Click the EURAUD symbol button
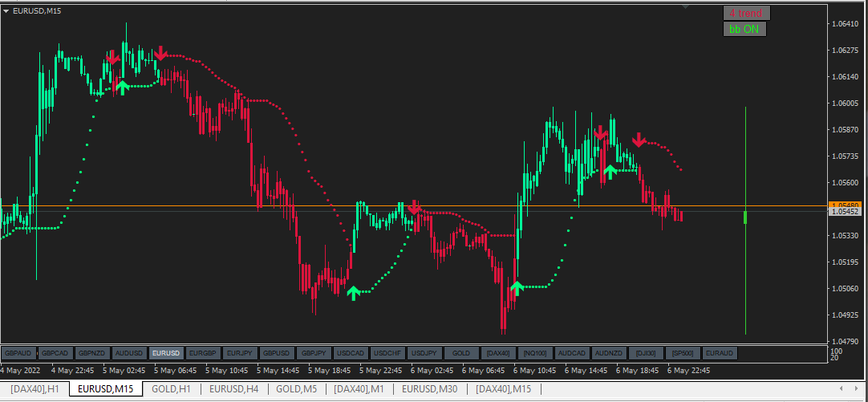The height and width of the screenshot is (402, 868). tap(720, 353)
